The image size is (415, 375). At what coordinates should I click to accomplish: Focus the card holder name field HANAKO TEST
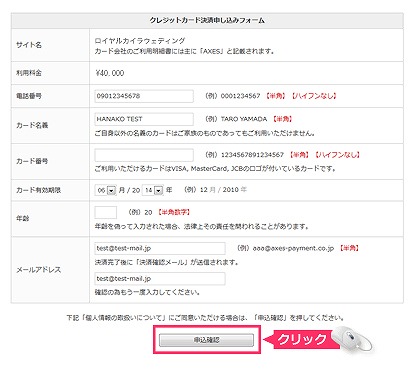[144, 119]
